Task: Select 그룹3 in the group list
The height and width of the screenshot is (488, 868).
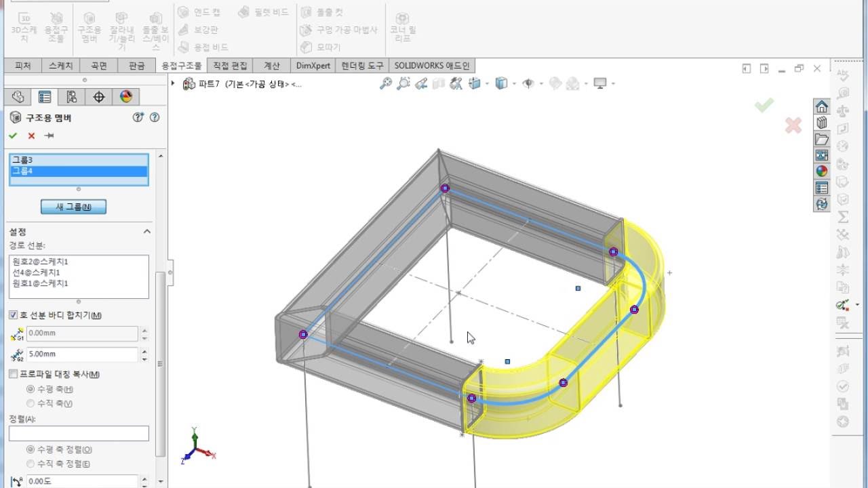Action: coord(79,160)
